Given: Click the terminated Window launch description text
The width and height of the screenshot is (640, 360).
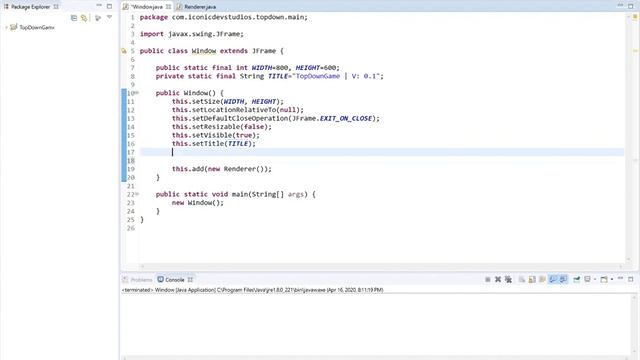Looking at the screenshot, I should click(x=252, y=290).
